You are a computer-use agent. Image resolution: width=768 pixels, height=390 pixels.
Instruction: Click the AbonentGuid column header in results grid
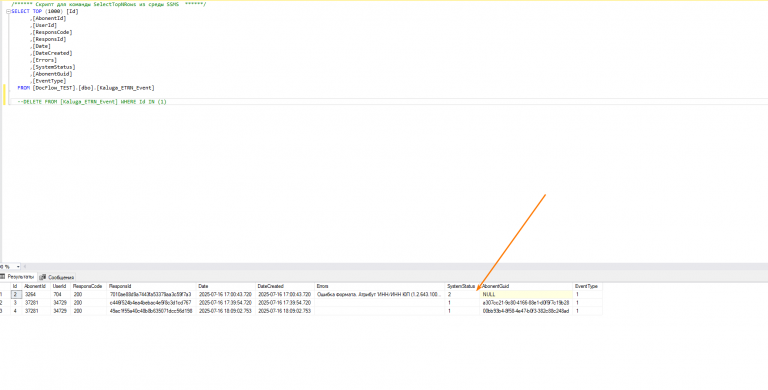tap(526, 286)
